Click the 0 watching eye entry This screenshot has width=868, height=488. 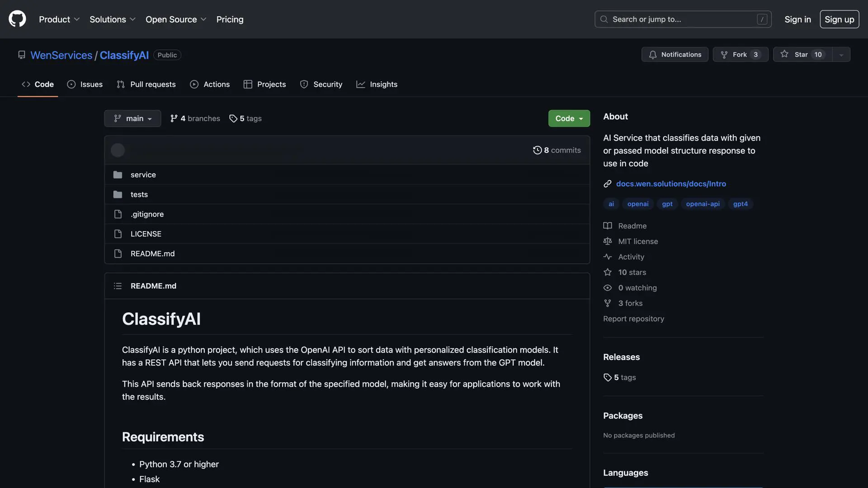point(637,288)
